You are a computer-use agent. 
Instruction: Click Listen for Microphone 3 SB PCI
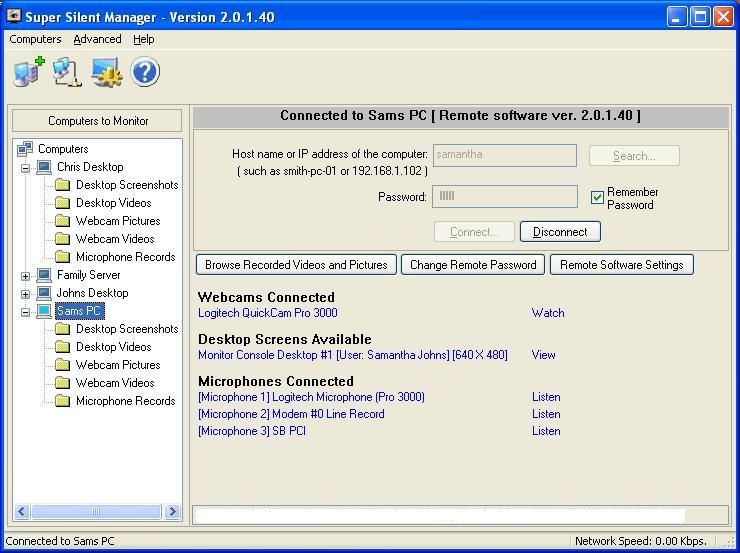[546, 431]
